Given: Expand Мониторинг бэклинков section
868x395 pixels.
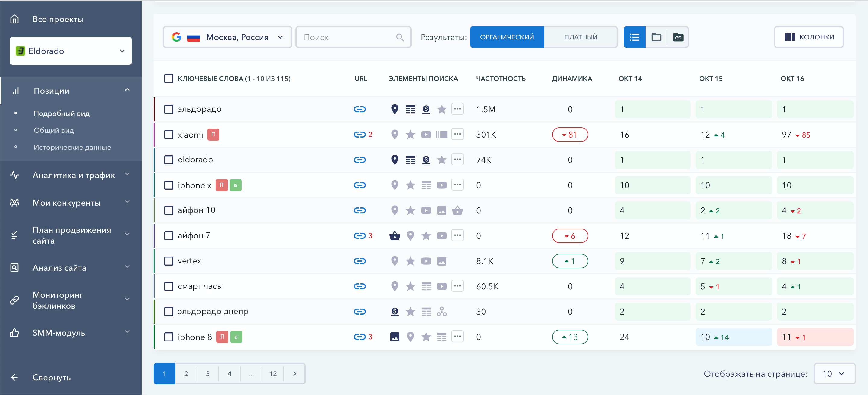Looking at the screenshot, I should 127,299.
